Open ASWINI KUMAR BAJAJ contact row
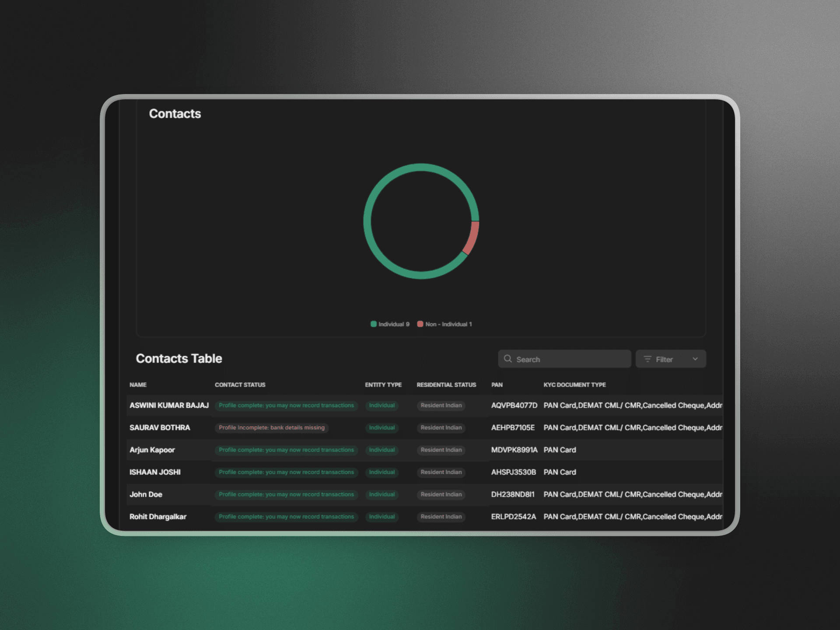Image resolution: width=840 pixels, height=630 pixels. point(169,406)
